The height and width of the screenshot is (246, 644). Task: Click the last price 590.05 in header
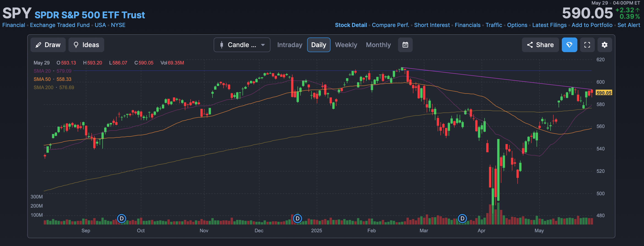587,13
